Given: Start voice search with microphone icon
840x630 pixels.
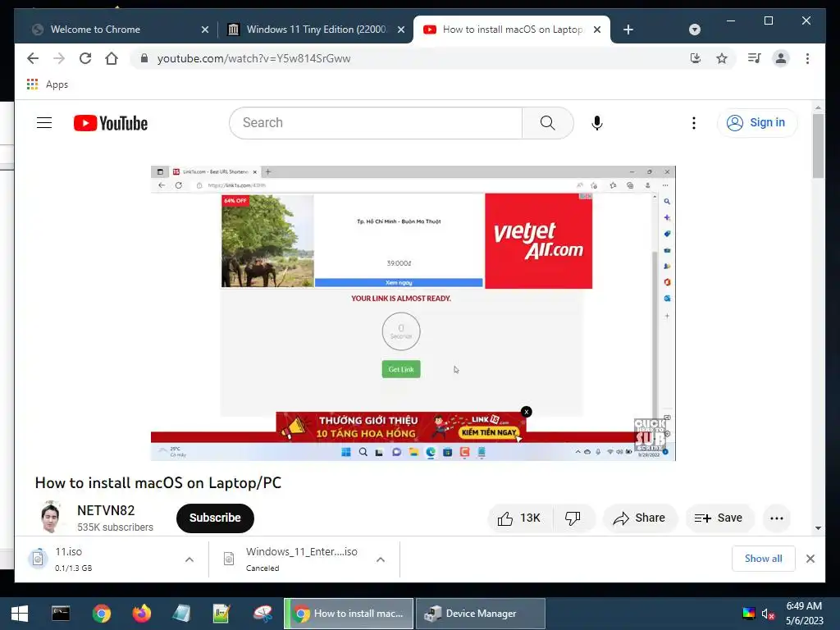Looking at the screenshot, I should coord(597,123).
